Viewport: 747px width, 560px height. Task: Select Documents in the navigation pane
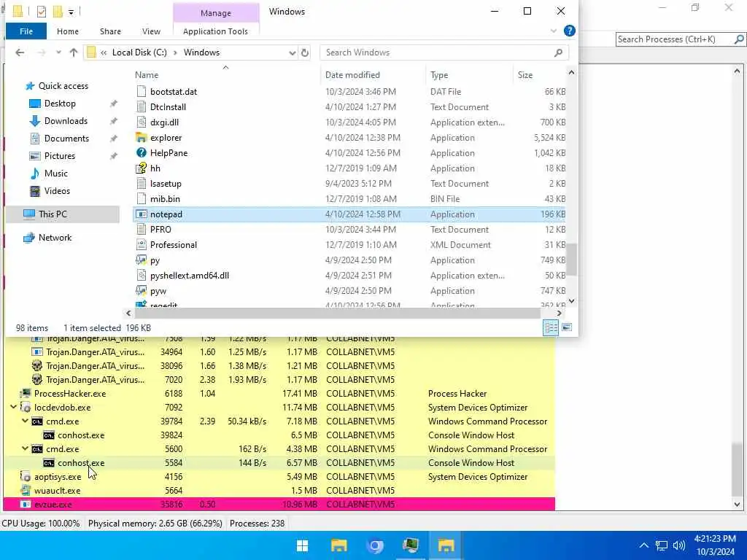pyautogui.click(x=66, y=139)
